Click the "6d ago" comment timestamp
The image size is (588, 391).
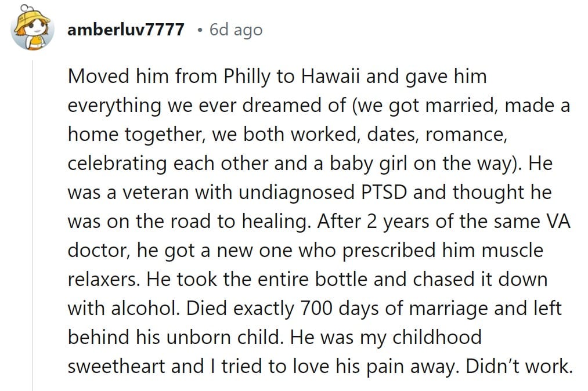(236, 30)
